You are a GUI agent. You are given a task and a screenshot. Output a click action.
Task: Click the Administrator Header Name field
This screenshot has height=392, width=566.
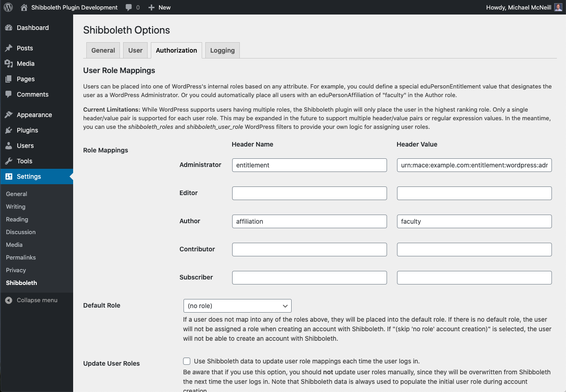pos(309,165)
